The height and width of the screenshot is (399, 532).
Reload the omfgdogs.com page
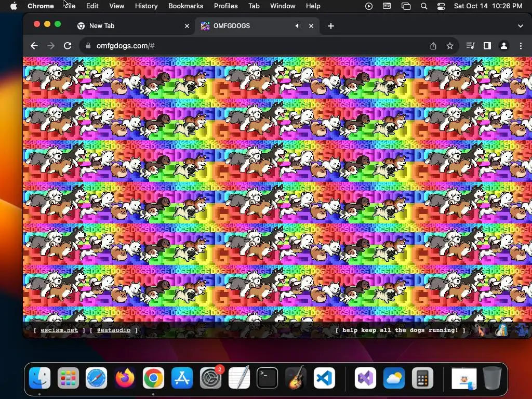tap(68, 46)
